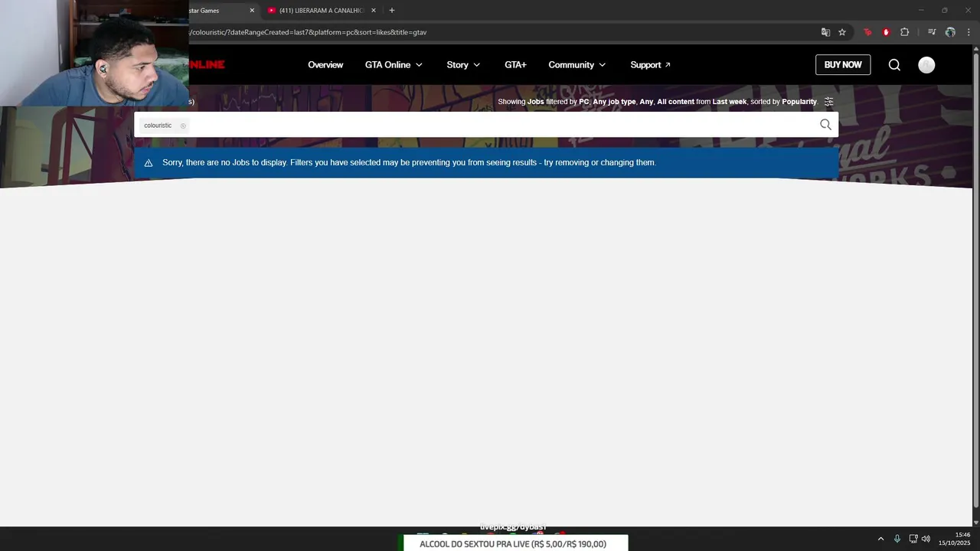Image resolution: width=980 pixels, height=551 pixels.
Task: Show hidden system tray icons
Action: coord(880,539)
